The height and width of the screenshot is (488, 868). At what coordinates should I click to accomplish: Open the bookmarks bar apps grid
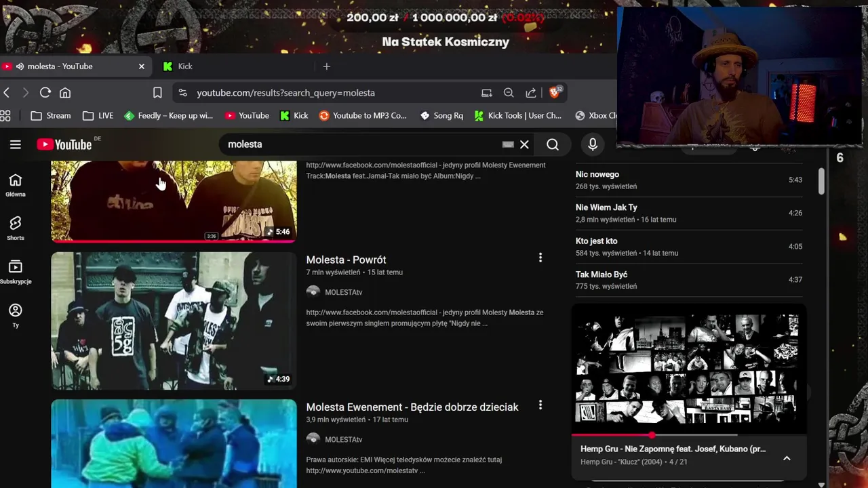pyautogui.click(x=5, y=116)
